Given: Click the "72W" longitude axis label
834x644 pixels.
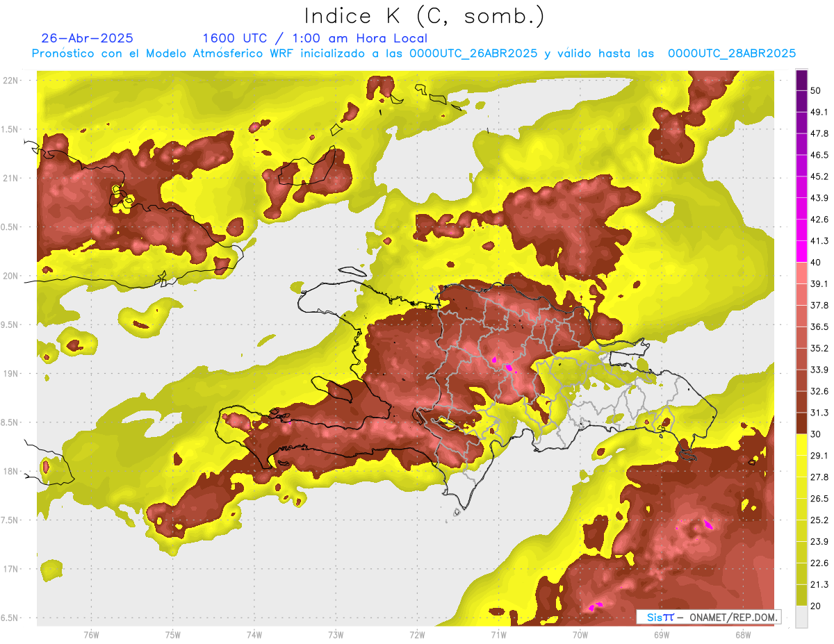Looking at the screenshot, I should 417,635.
